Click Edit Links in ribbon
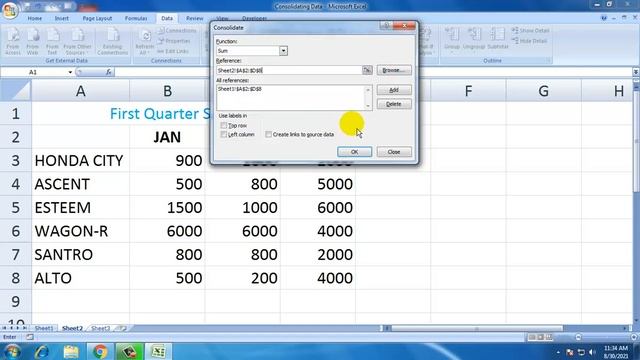The height and width of the screenshot is (360, 640). click(173, 51)
